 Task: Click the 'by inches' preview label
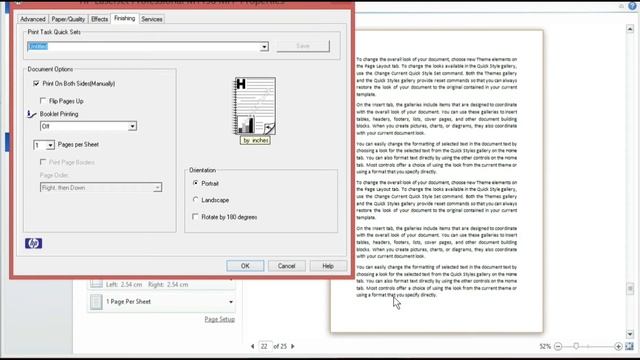(255, 140)
